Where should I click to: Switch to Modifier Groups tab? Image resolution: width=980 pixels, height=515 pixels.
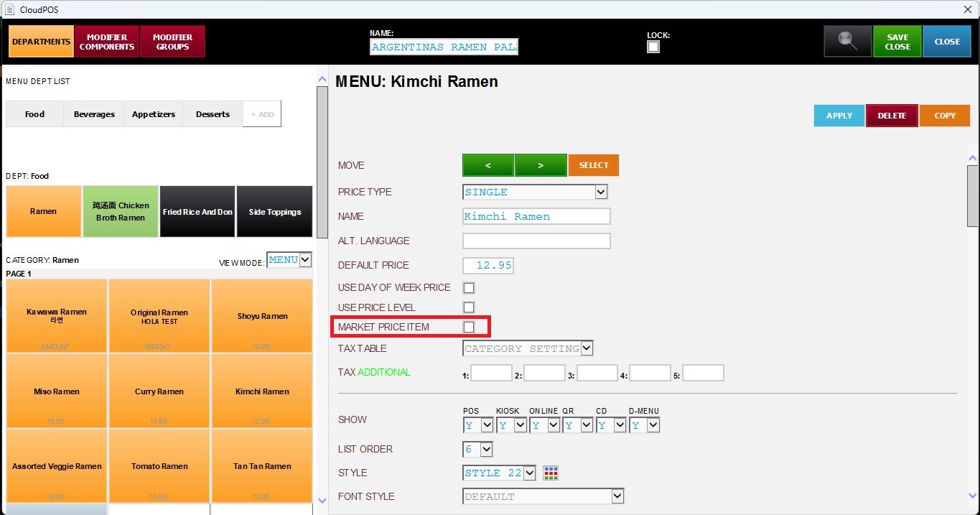(x=172, y=42)
